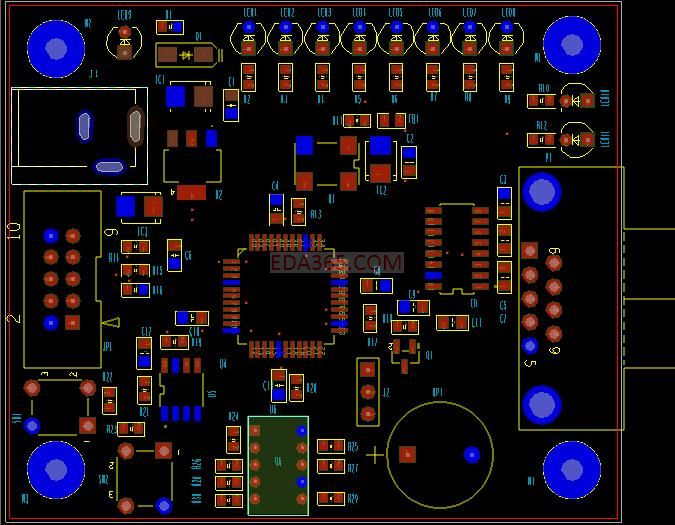The height and width of the screenshot is (525, 675).
Task: Select capacitor C2 beside IC2
Action: [x=409, y=162]
